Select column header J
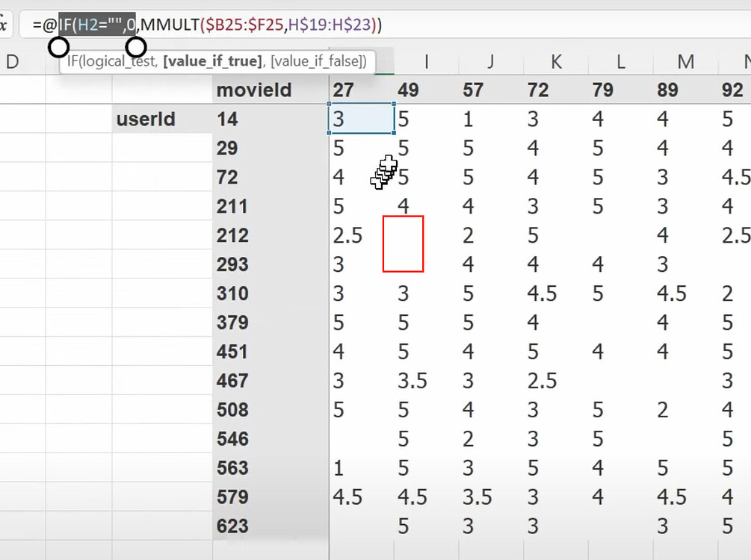 490,62
